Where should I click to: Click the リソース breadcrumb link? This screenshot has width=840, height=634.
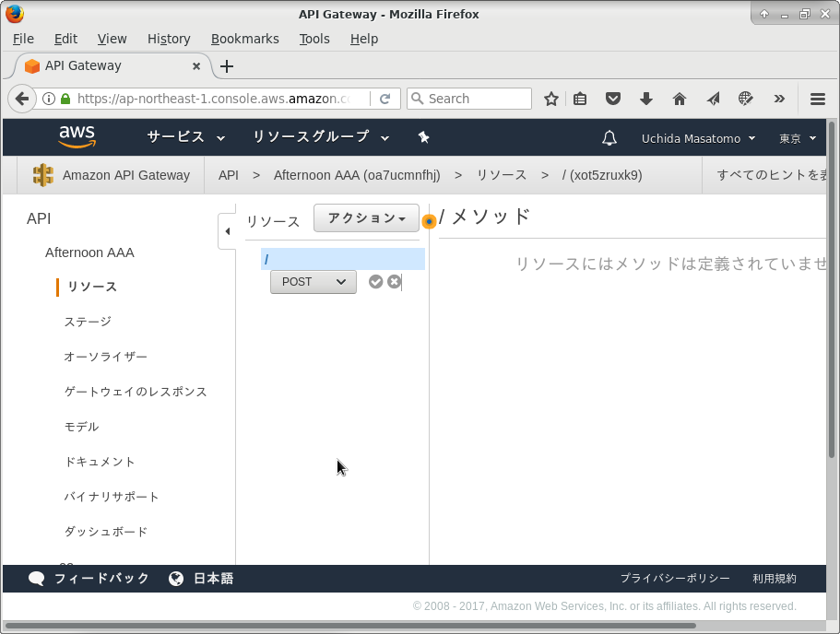502,175
